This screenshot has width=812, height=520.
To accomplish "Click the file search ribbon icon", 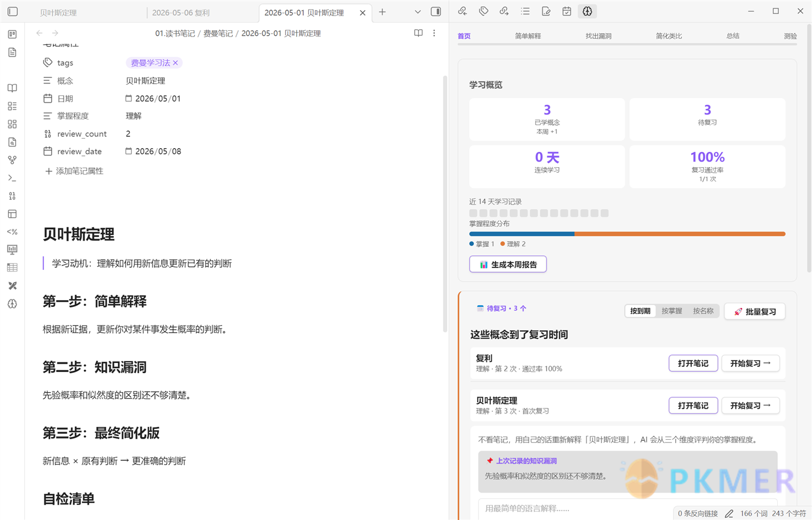I will tap(12, 142).
